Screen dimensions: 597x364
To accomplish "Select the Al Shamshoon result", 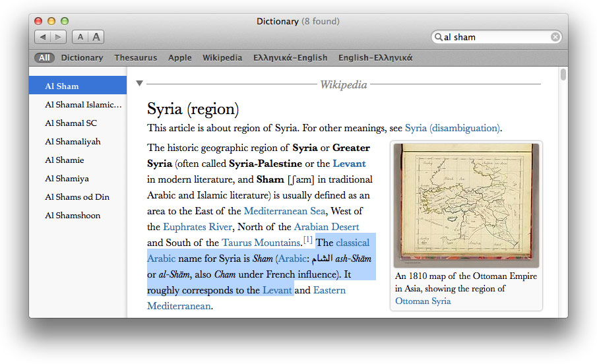I will pos(78,215).
